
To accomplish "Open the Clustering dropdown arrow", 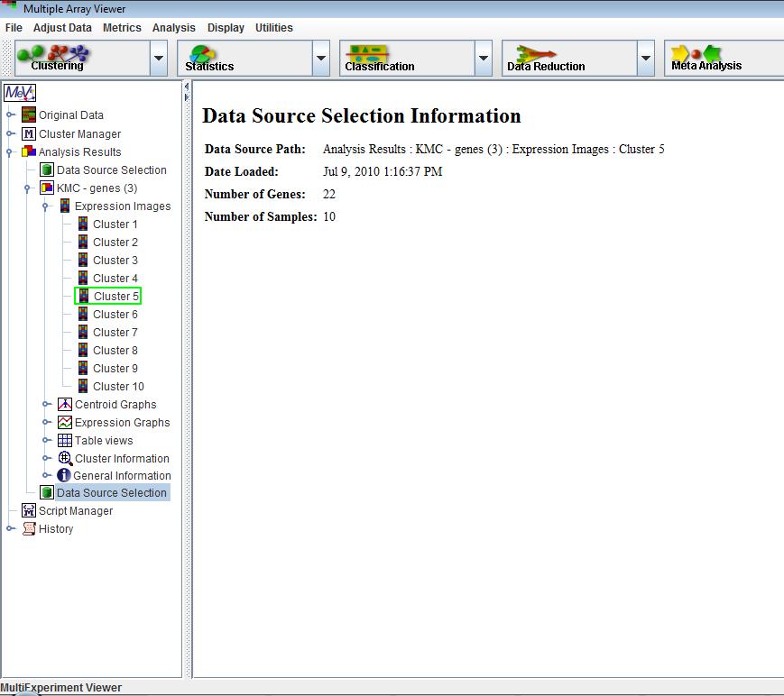I will pos(159,59).
